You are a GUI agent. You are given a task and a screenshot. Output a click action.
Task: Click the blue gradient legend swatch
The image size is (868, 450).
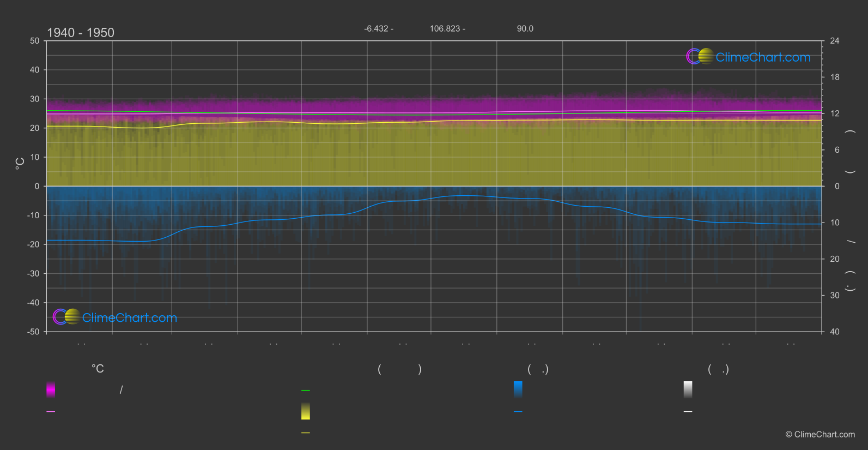[x=518, y=389]
